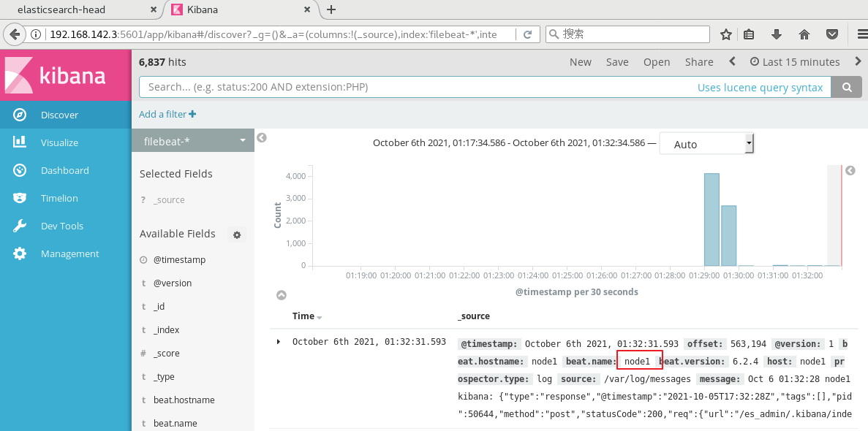Open a new browser tab
This screenshot has width=868, height=431.
tap(331, 9)
